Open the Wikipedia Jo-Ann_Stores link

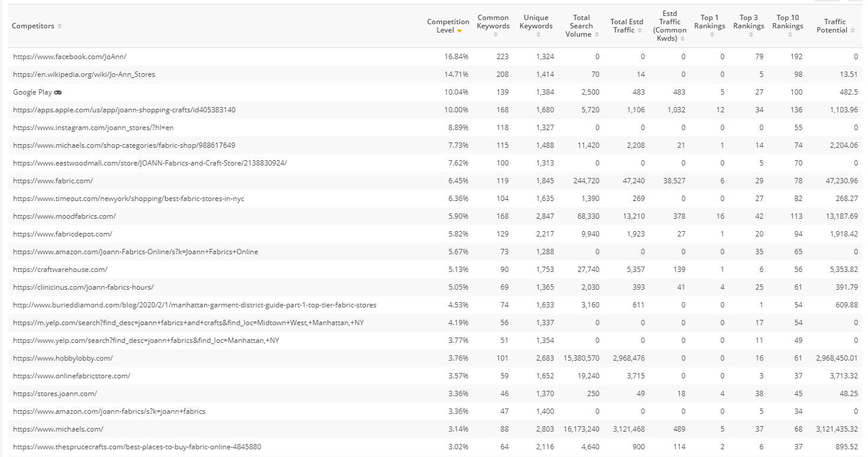coord(84,74)
